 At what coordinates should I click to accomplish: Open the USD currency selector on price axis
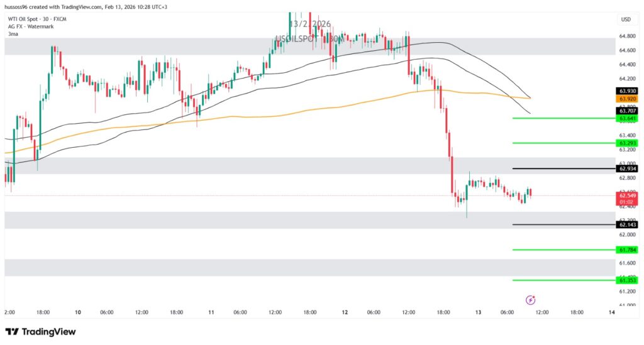(x=626, y=19)
